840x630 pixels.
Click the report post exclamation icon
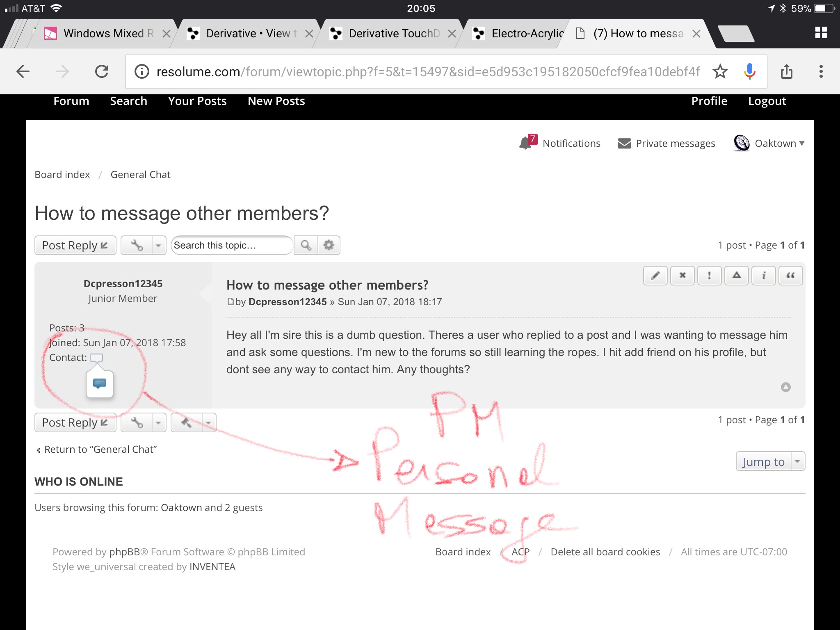click(709, 275)
